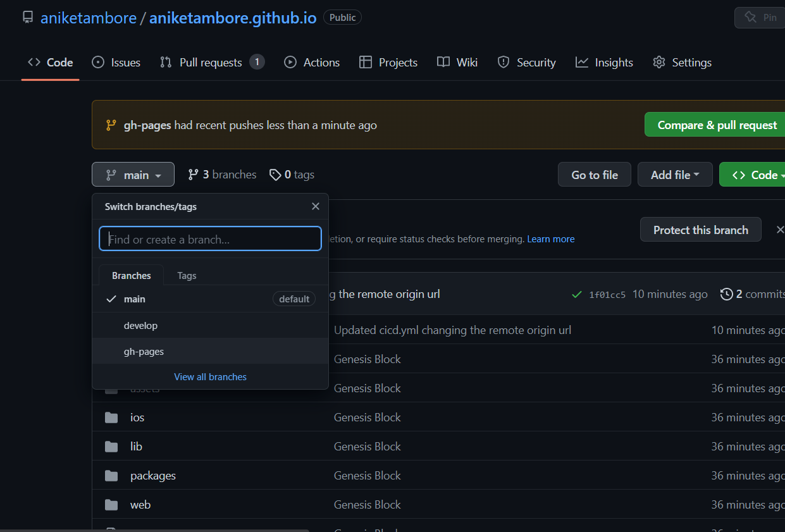785x532 pixels.
Task: Click the horizontal scrollbar at bottom
Action: point(155,530)
